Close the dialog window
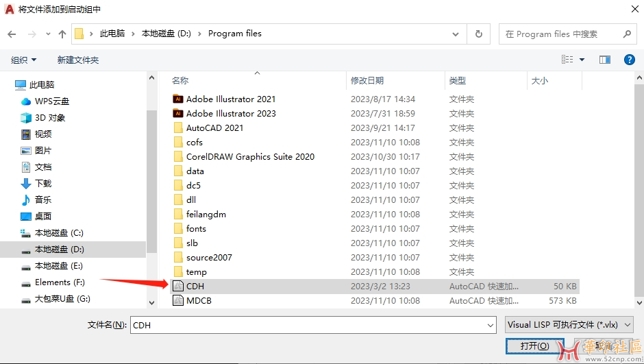 [x=634, y=9]
